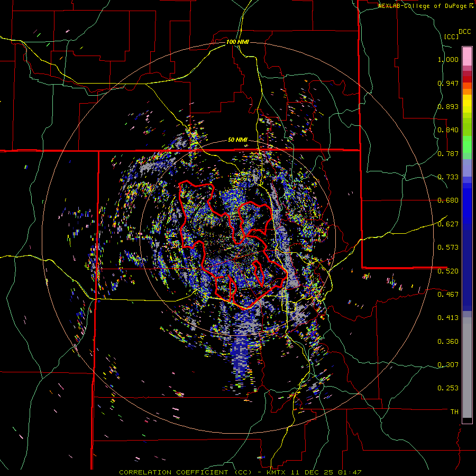Click the TH threshold legend label

click(454, 412)
